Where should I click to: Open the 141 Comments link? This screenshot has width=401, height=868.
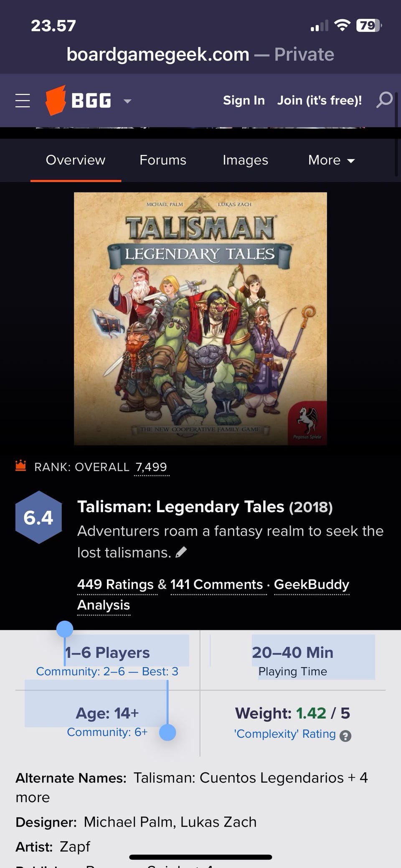216,584
